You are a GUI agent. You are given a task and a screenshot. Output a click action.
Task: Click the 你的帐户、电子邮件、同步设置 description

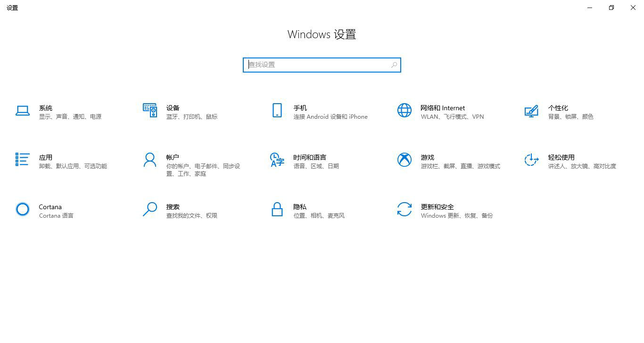point(203,170)
